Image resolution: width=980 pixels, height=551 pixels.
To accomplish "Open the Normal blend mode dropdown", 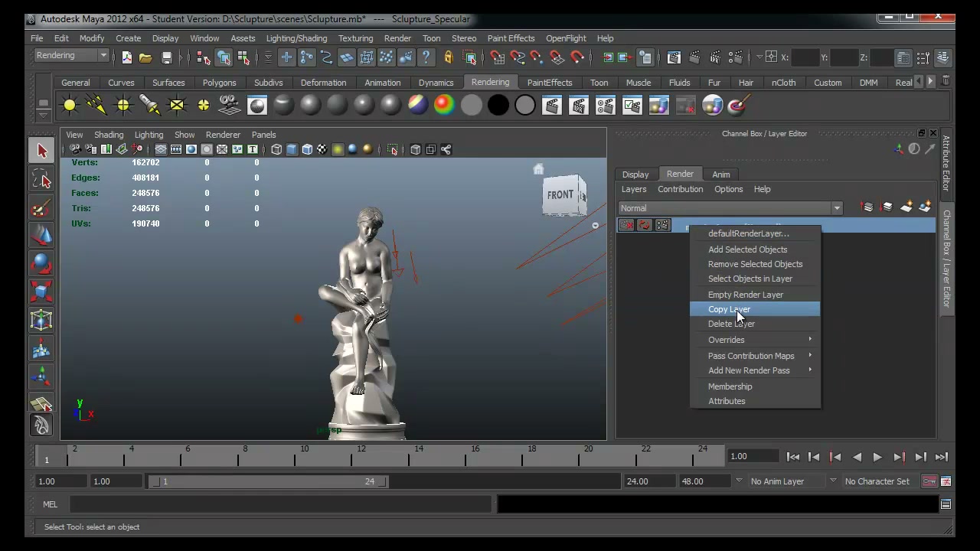I will coord(730,208).
